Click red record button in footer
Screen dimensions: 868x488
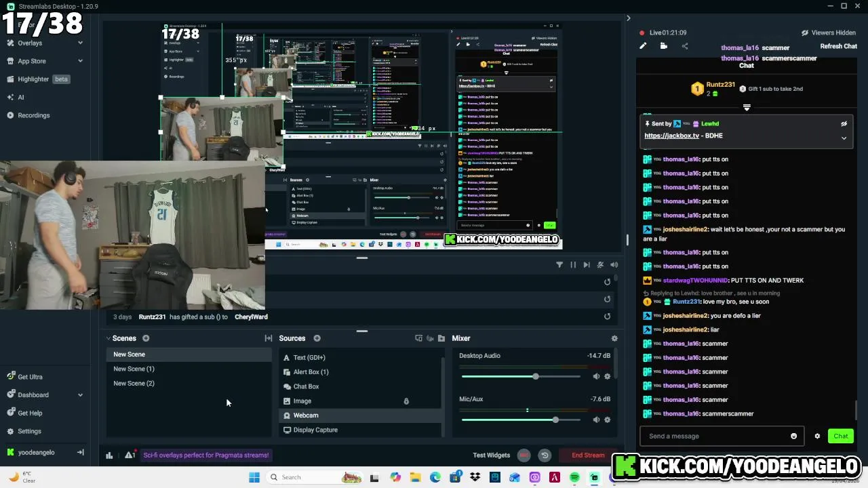[524, 455]
